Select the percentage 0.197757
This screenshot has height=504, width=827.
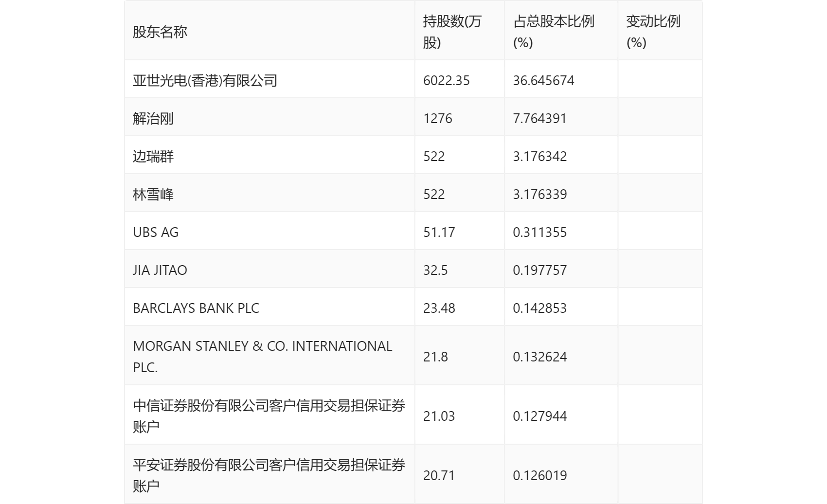539,270
